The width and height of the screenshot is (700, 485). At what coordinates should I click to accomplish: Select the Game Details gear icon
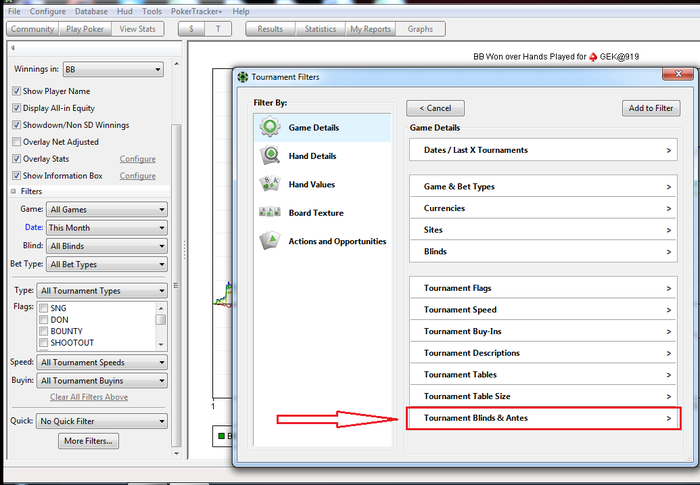(x=270, y=127)
